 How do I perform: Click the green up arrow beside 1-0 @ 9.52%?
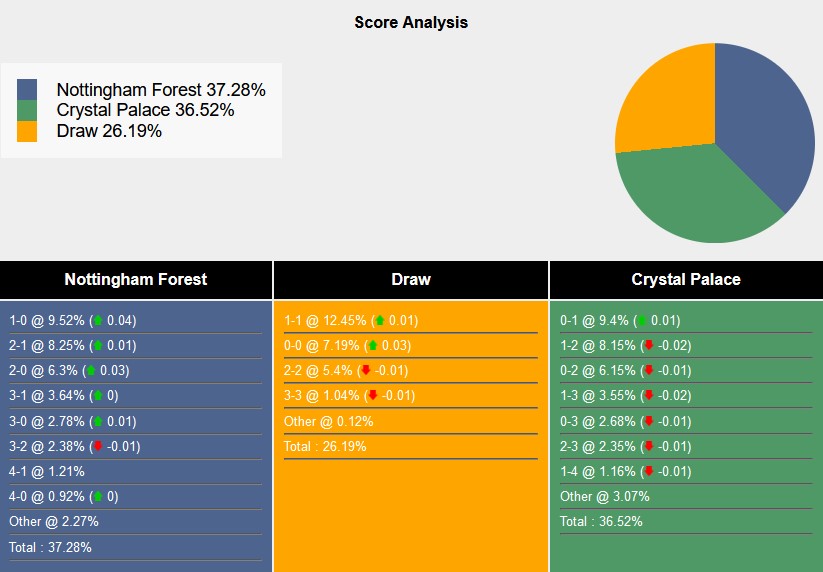tap(97, 321)
